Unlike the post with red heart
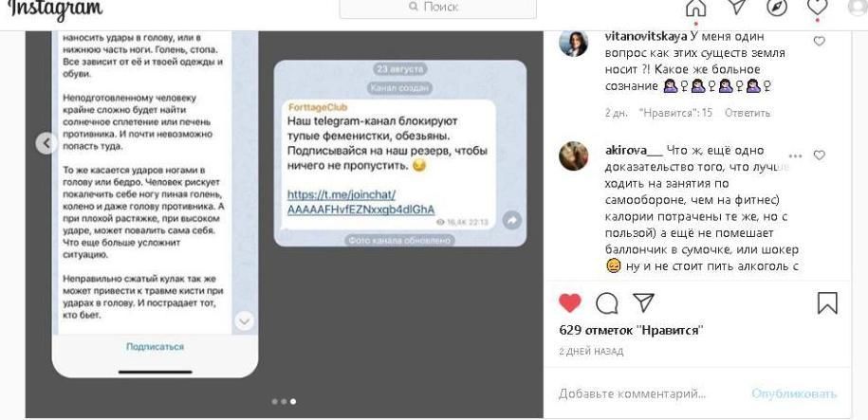The height and width of the screenshot is (420, 868). click(x=569, y=302)
